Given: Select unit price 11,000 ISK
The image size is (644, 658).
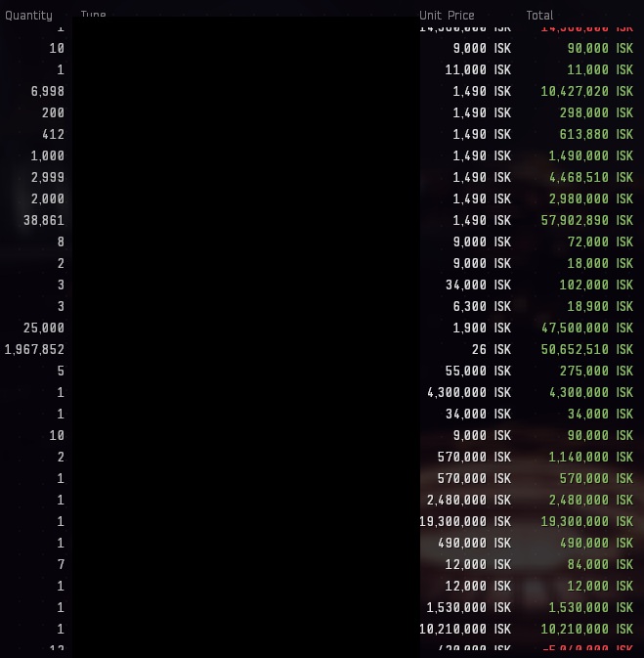Looking at the screenshot, I should tap(478, 69).
